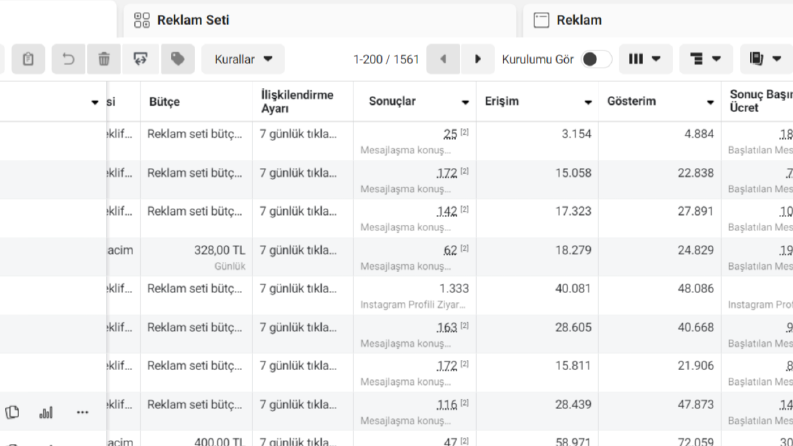Go to the previous page of results

(443, 59)
